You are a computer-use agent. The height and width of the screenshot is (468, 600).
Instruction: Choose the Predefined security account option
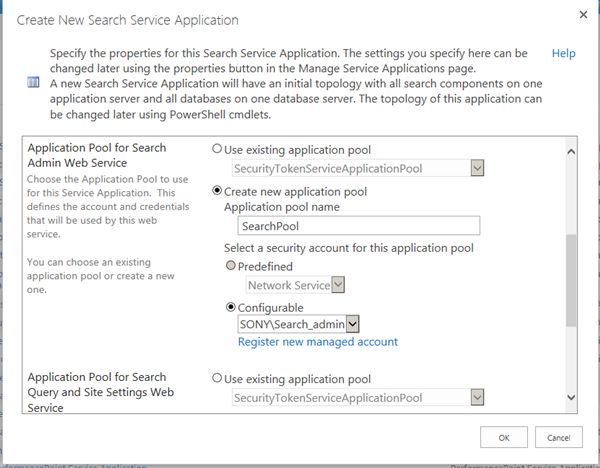(x=231, y=265)
